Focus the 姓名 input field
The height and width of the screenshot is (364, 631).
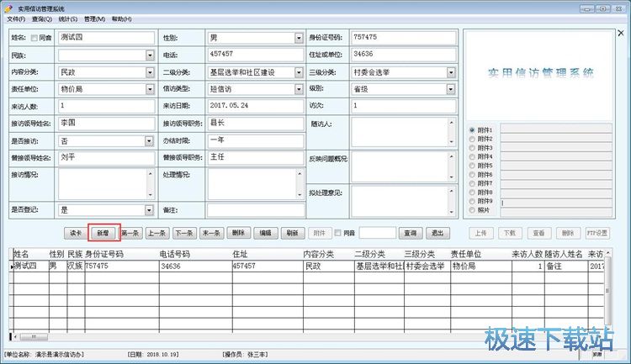click(x=106, y=37)
